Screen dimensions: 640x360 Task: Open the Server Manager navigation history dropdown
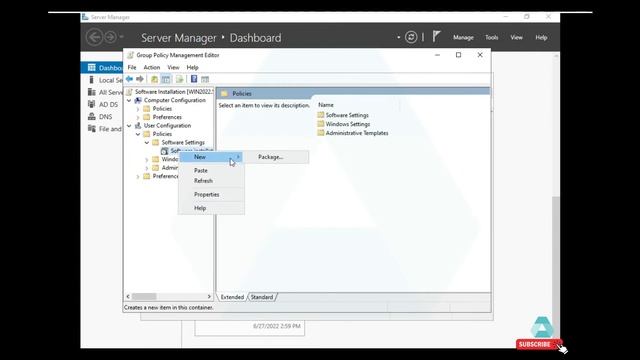122,37
